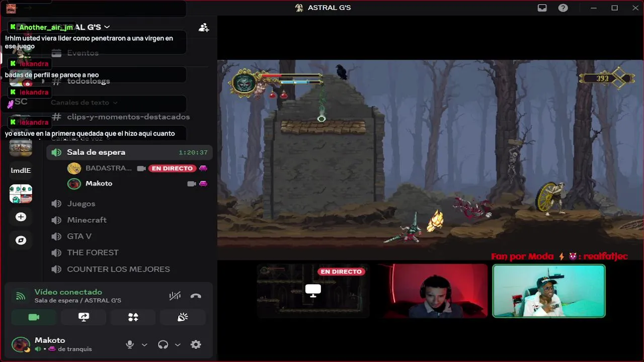Viewport: 644px width, 362px height.
Task: Disconnect from voice with the hang-up icon
Action: [x=196, y=296]
